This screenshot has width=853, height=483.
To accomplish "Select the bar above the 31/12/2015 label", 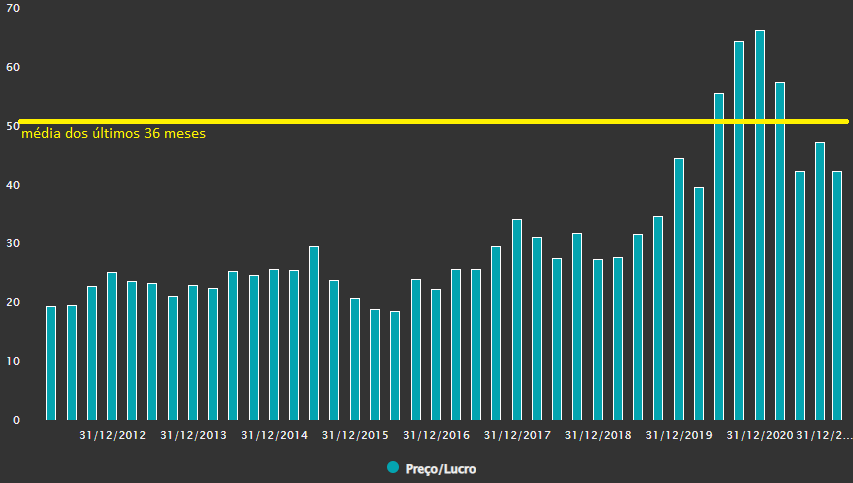I will pos(355,359).
